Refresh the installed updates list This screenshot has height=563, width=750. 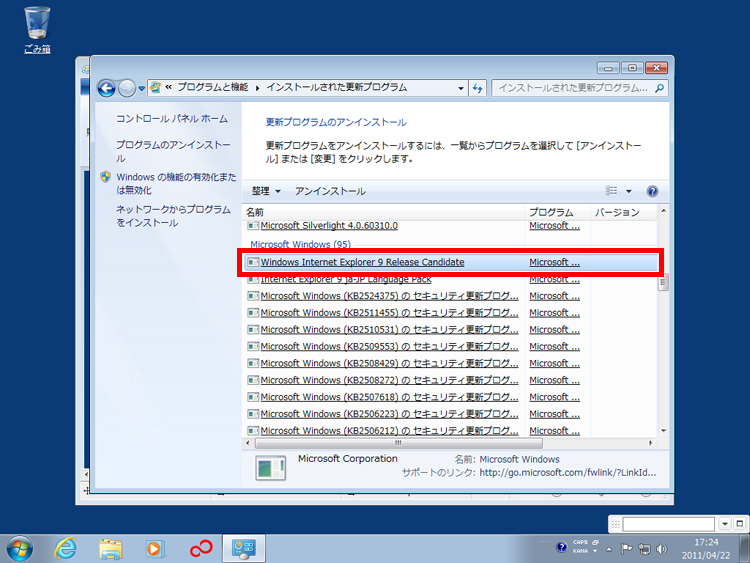pyautogui.click(x=477, y=88)
